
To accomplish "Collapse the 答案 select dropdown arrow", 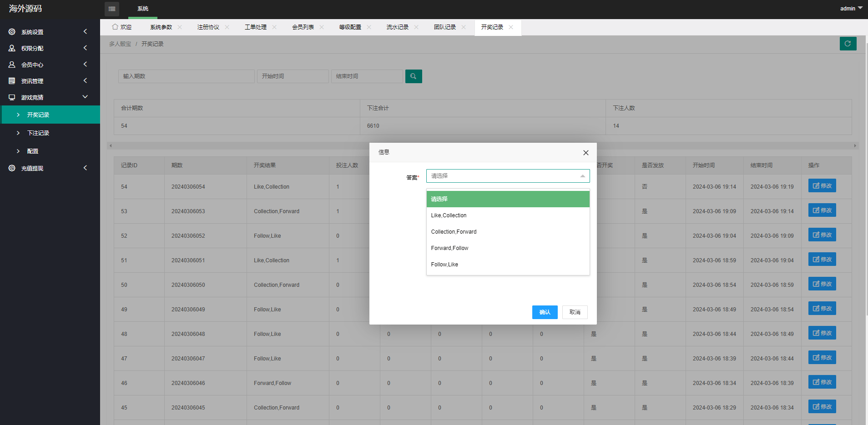I will pyautogui.click(x=582, y=176).
